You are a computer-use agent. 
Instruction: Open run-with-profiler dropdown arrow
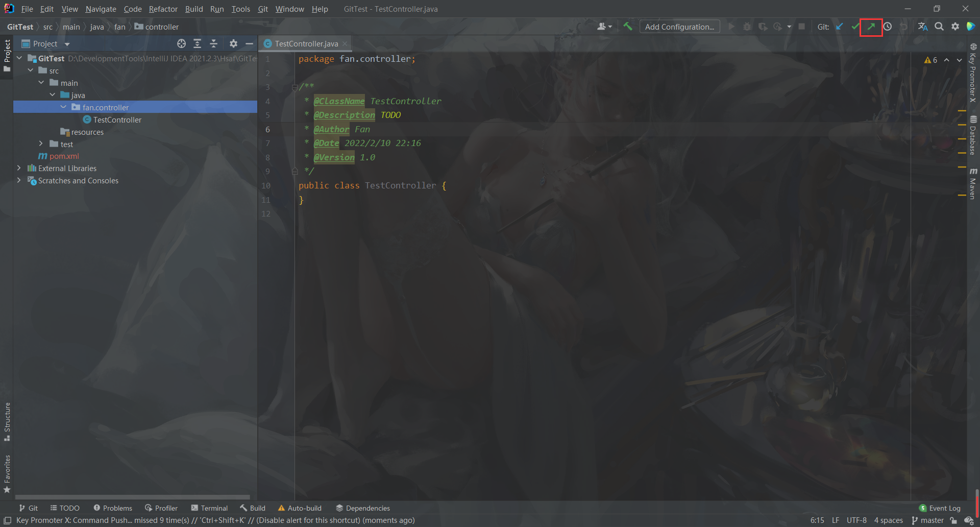pyautogui.click(x=789, y=27)
